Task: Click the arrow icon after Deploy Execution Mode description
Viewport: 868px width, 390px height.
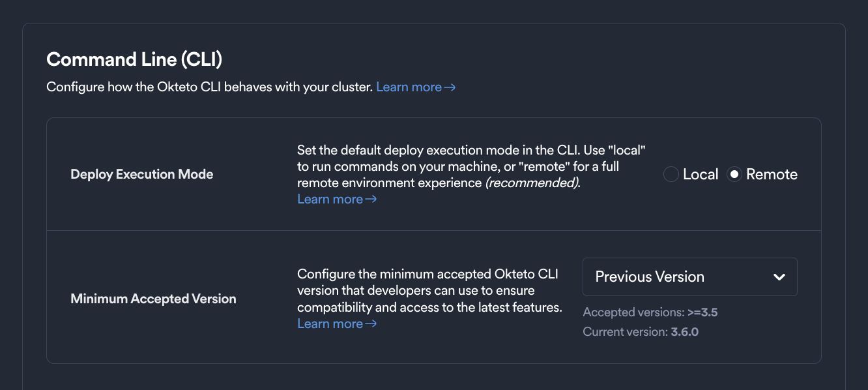Action: pos(371,199)
